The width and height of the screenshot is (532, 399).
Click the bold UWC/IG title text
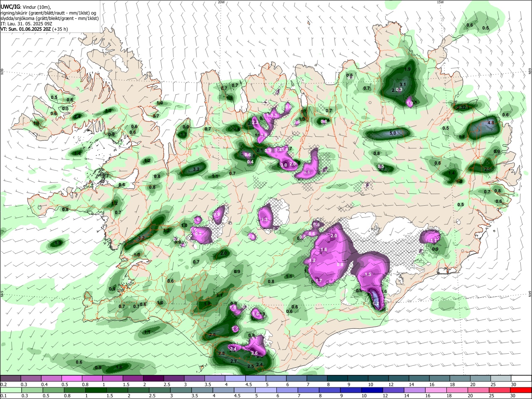tap(10, 7)
